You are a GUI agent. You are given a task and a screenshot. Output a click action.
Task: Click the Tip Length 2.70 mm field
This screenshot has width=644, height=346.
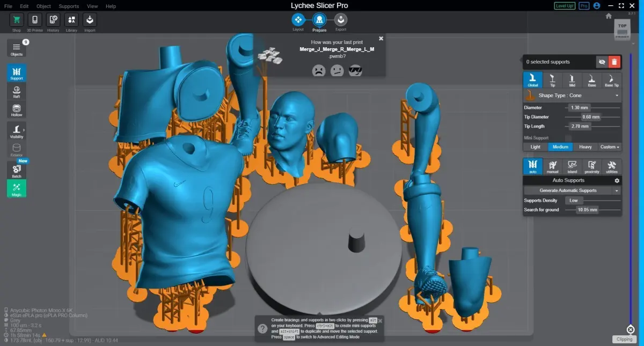[x=580, y=127]
